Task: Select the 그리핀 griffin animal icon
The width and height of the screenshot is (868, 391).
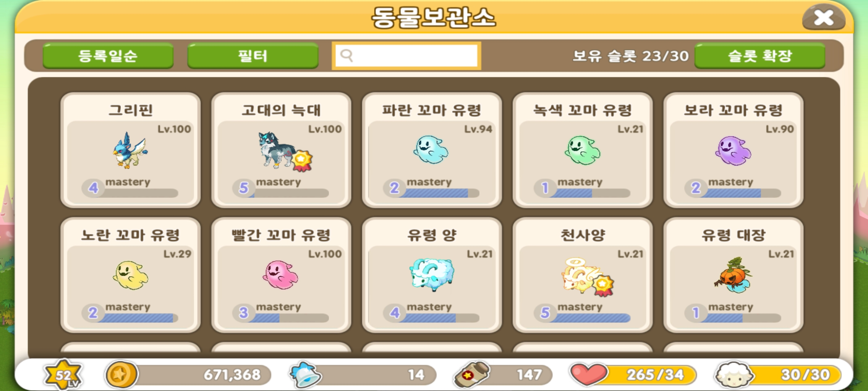Action: 130,150
